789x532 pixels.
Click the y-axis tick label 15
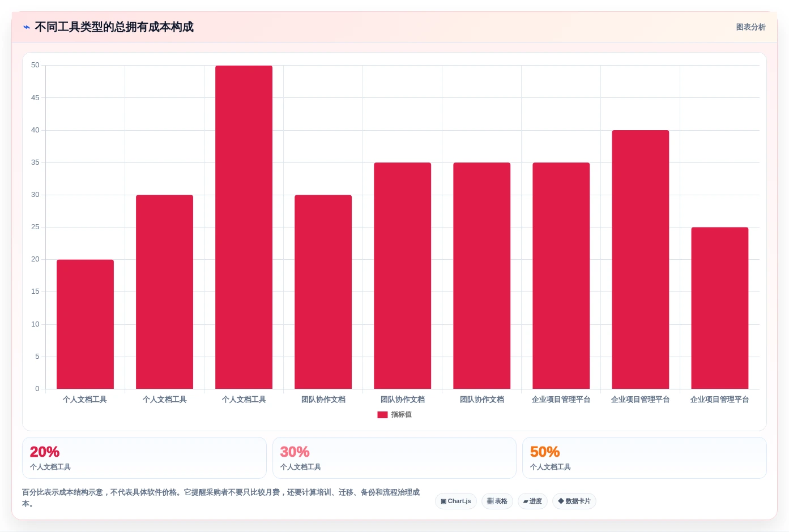(36, 291)
